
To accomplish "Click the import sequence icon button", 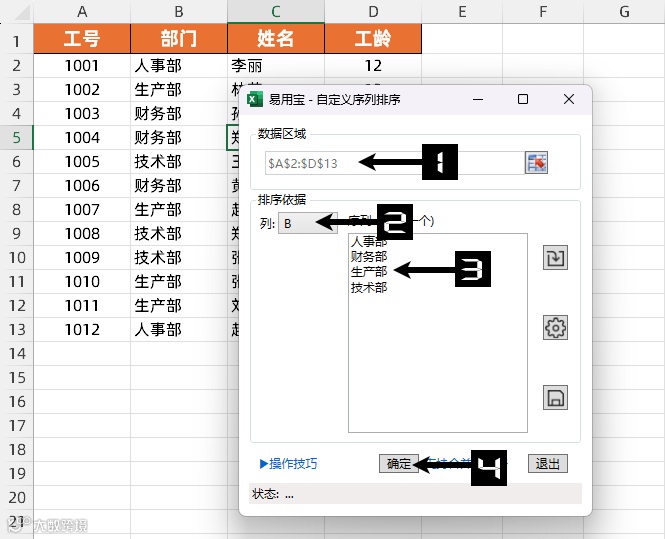I will pyautogui.click(x=555, y=257).
